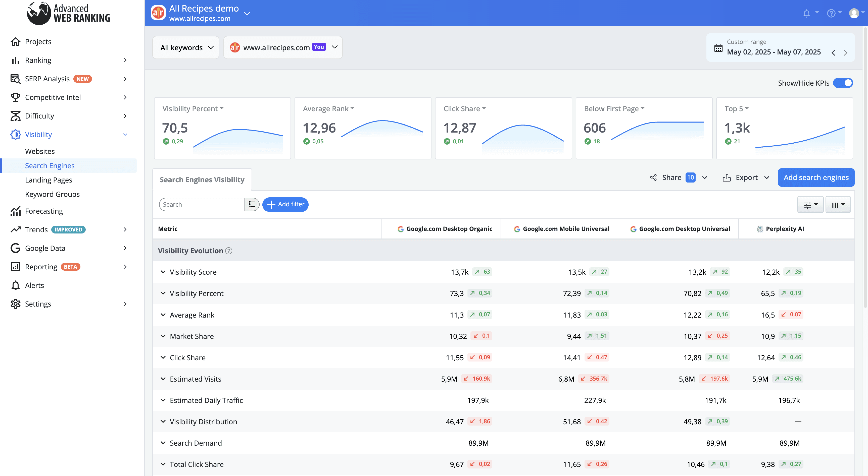Click the Reporting chart icon
This screenshot has width=868, height=476.
(x=15, y=267)
